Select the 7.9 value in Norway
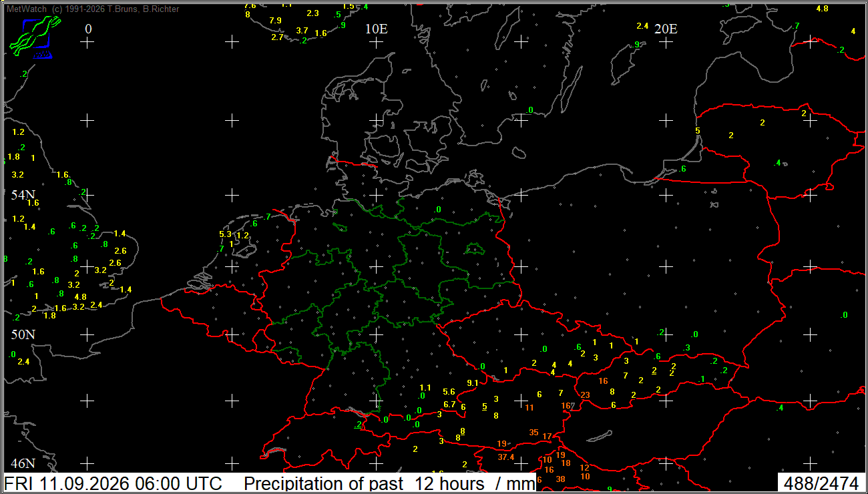The height and width of the screenshot is (494, 868). [275, 21]
